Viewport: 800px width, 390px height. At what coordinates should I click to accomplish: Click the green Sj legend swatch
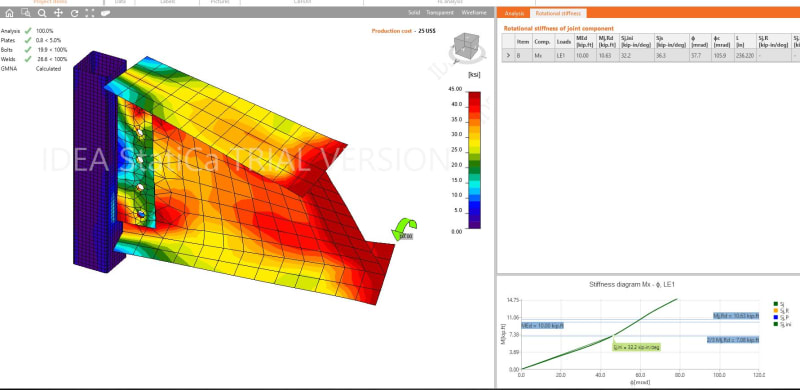pos(776,304)
